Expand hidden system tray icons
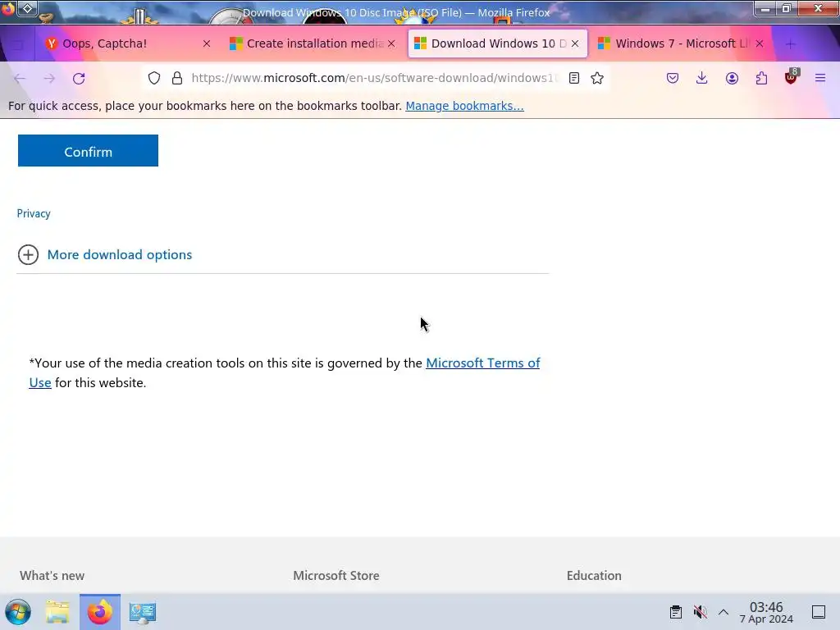Screen dimensions: 840x630 (x=724, y=612)
